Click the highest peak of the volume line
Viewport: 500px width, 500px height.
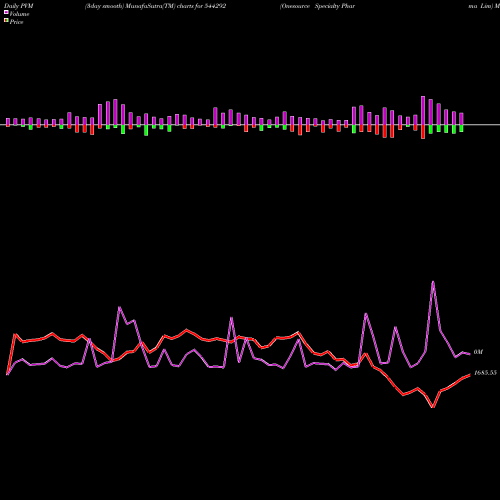tap(433, 282)
